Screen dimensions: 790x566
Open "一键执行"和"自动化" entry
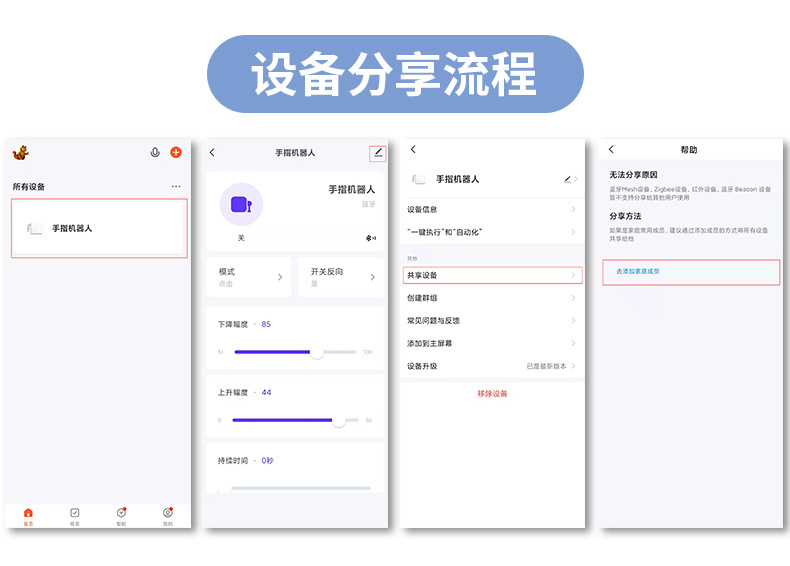pyautogui.click(x=492, y=232)
